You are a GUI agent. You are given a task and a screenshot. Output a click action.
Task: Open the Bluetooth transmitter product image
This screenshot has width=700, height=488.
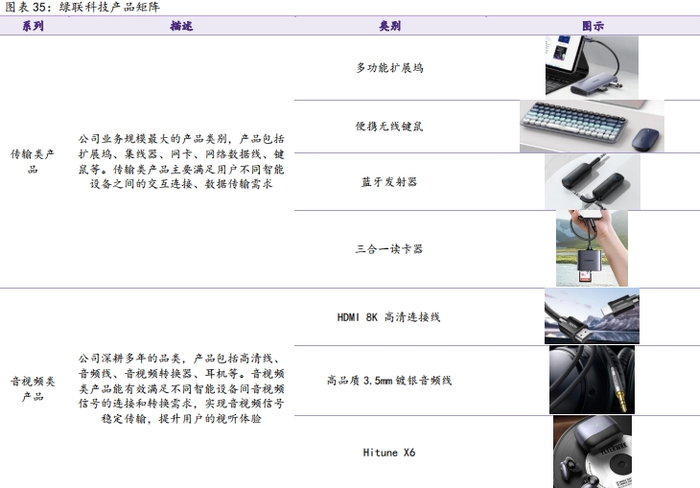coord(592,182)
